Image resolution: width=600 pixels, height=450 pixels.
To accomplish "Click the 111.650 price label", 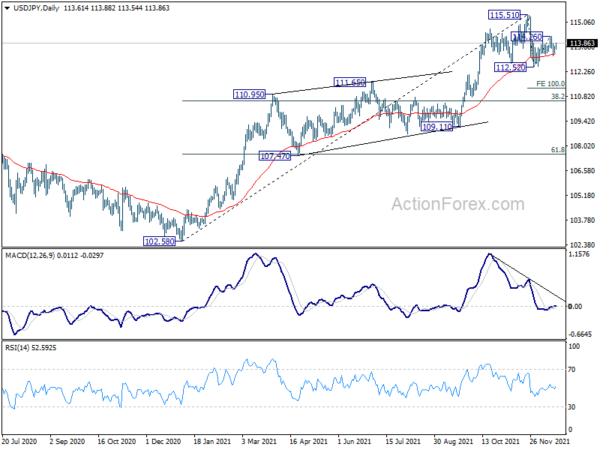I will tap(350, 82).
